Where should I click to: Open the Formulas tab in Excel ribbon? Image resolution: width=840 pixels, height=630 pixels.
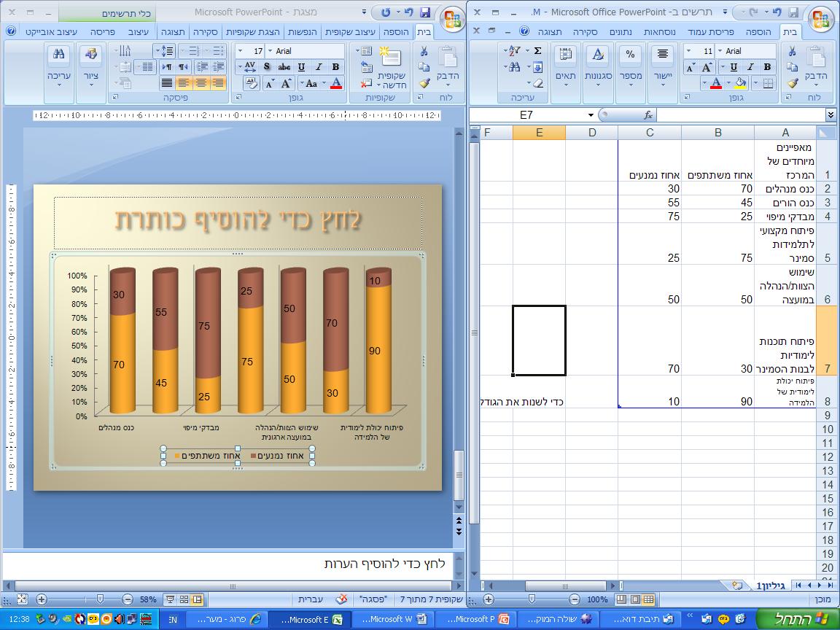659,31
